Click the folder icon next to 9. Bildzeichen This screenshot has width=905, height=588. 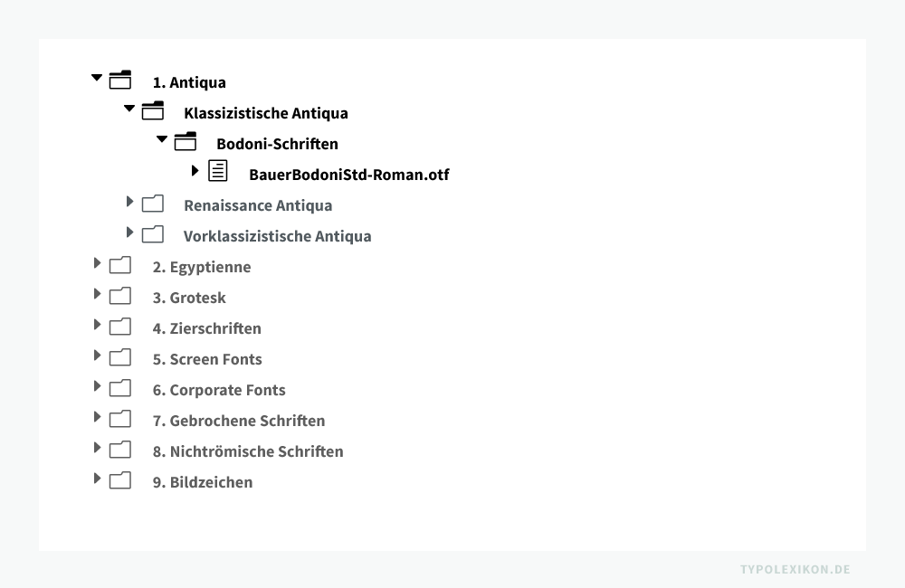click(x=120, y=480)
